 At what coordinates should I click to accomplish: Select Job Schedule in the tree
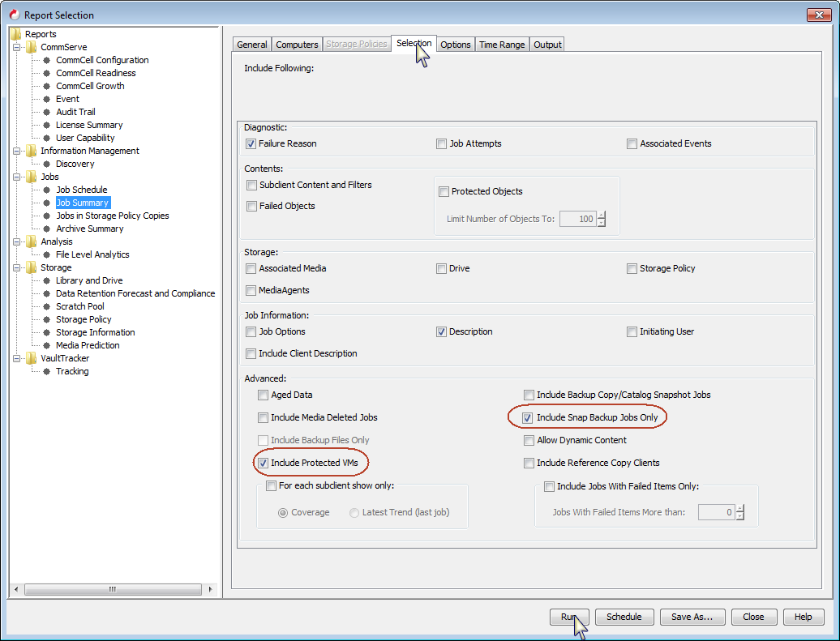tap(81, 189)
